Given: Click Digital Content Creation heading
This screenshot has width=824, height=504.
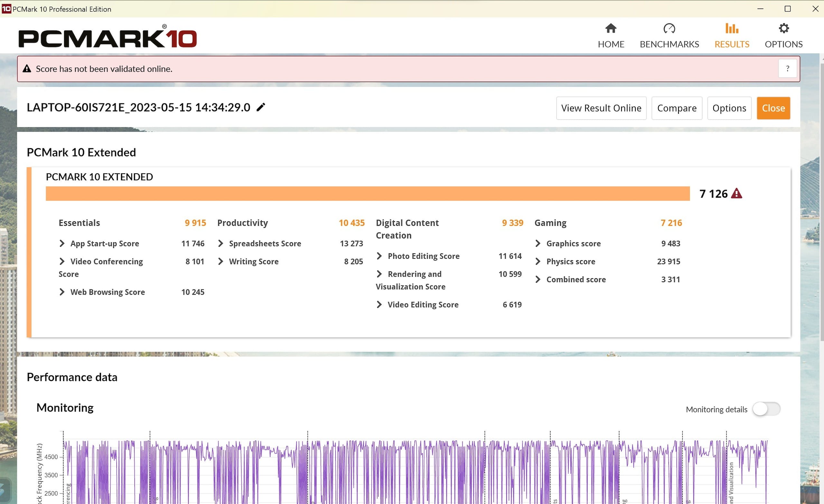Looking at the screenshot, I should [x=407, y=229].
